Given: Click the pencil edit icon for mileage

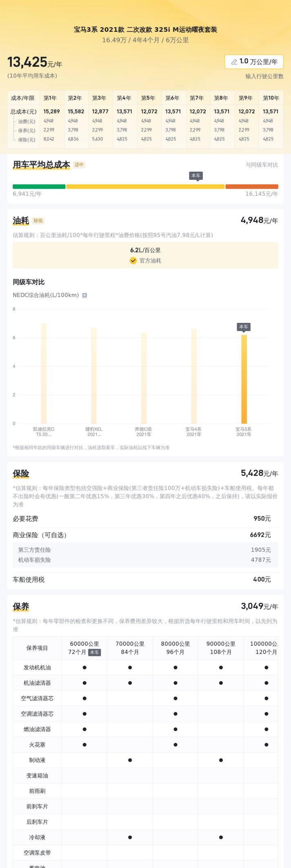Looking at the screenshot, I should coord(234,62).
